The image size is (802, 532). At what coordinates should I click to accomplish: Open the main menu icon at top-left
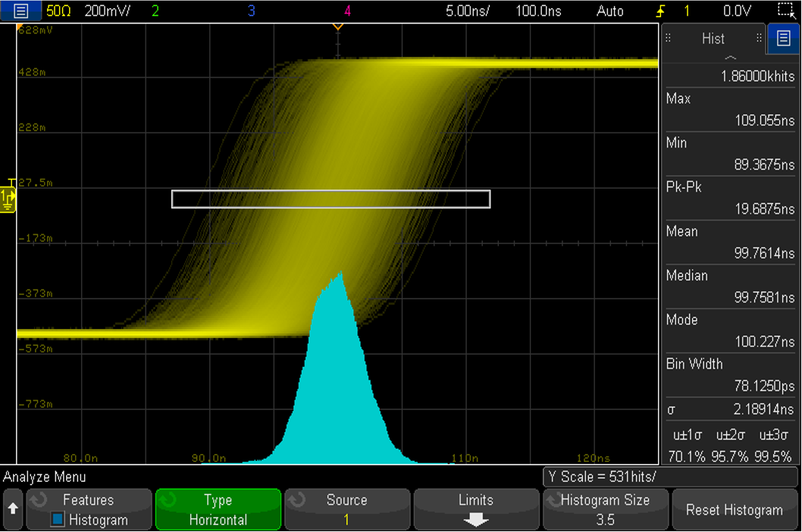tap(20, 11)
